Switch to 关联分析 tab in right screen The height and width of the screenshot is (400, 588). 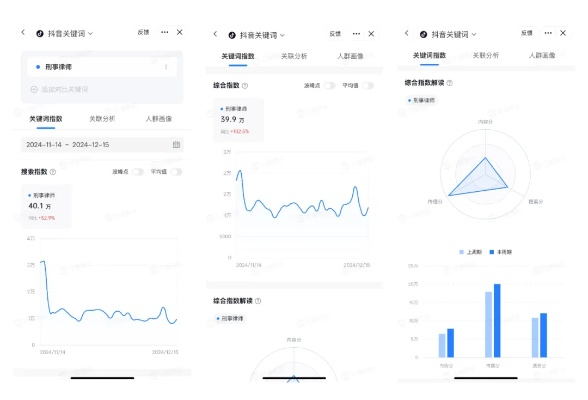click(486, 55)
